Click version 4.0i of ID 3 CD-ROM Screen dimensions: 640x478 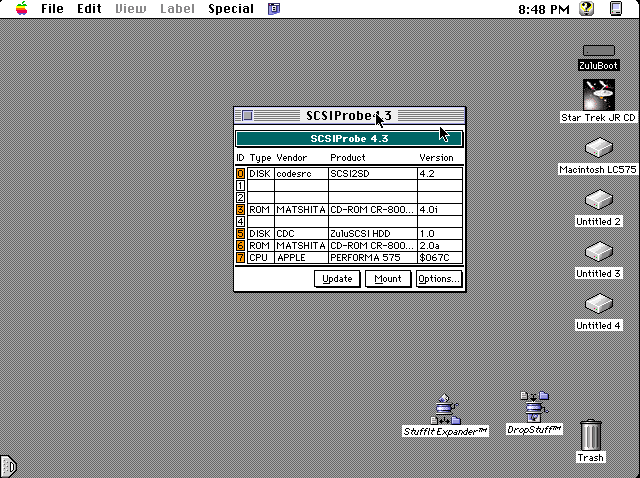coord(440,209)
